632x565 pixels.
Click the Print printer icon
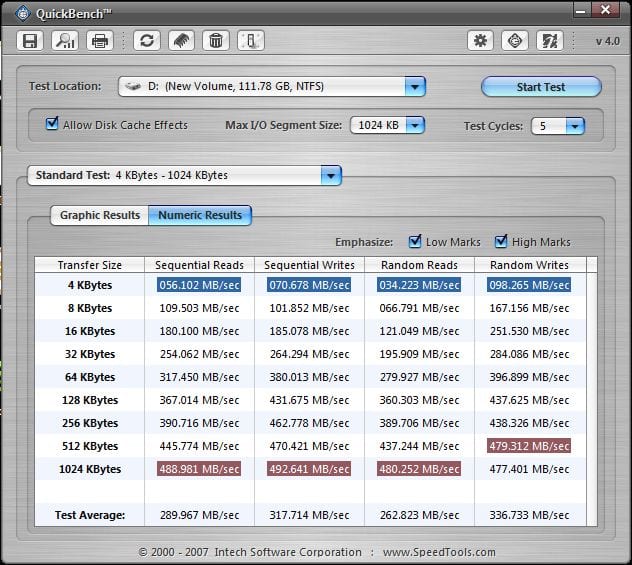tap(99, 41)
